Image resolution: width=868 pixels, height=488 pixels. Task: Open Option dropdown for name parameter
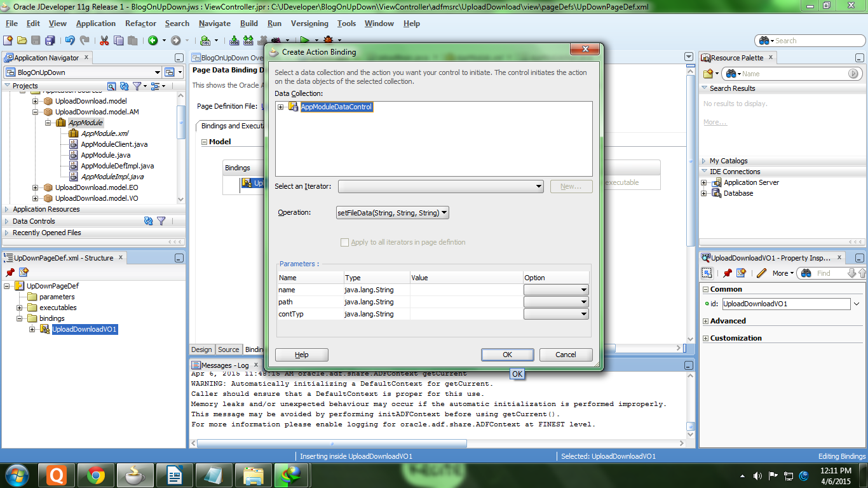click(x=556, y=290)
